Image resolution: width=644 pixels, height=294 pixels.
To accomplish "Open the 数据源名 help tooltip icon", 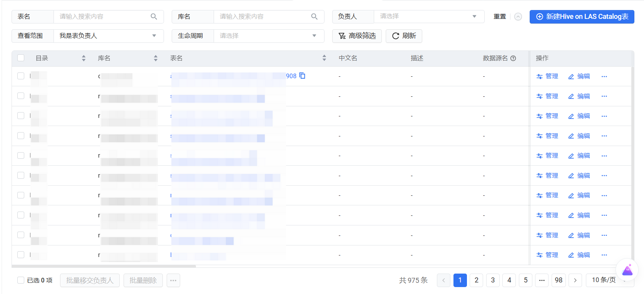I will pyautogui.click(x=513, y=58).
